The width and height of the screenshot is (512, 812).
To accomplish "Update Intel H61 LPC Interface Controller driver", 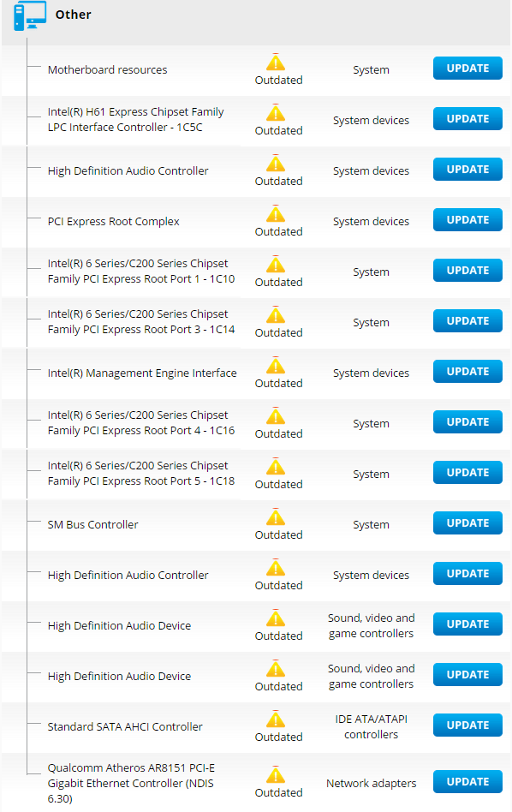I will click(467, 118).
